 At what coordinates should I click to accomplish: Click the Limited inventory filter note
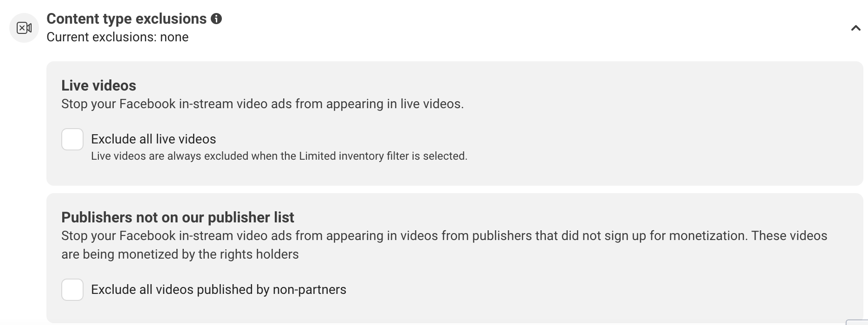pyautogui.click(x=279, y=156)
